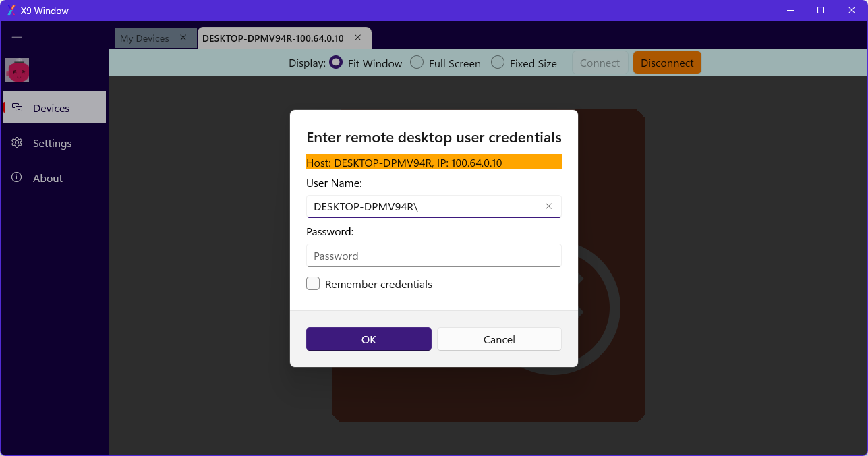Viewport: 868px width, 456px height.
Task: Clear the User Name field with X
Action: point(548,206)
